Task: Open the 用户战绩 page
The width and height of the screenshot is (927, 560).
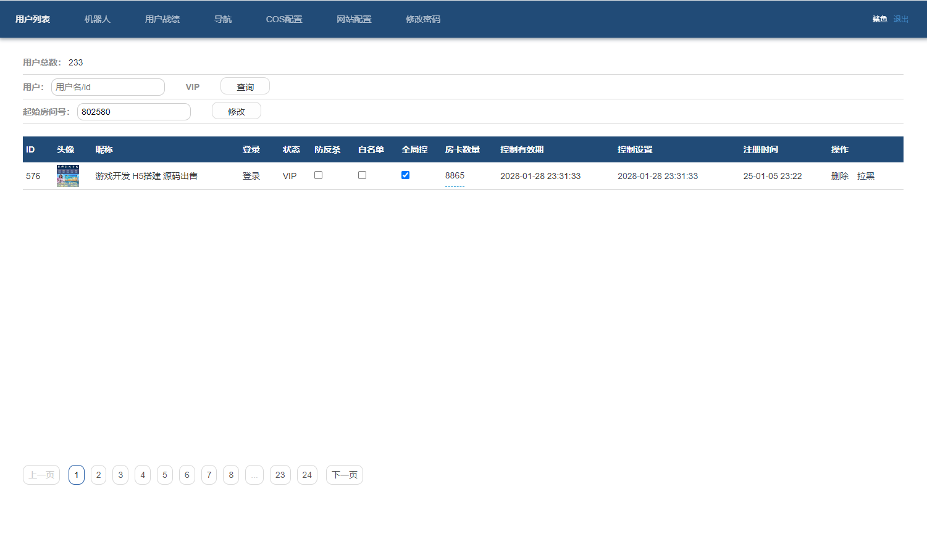Action: [162, 19]
